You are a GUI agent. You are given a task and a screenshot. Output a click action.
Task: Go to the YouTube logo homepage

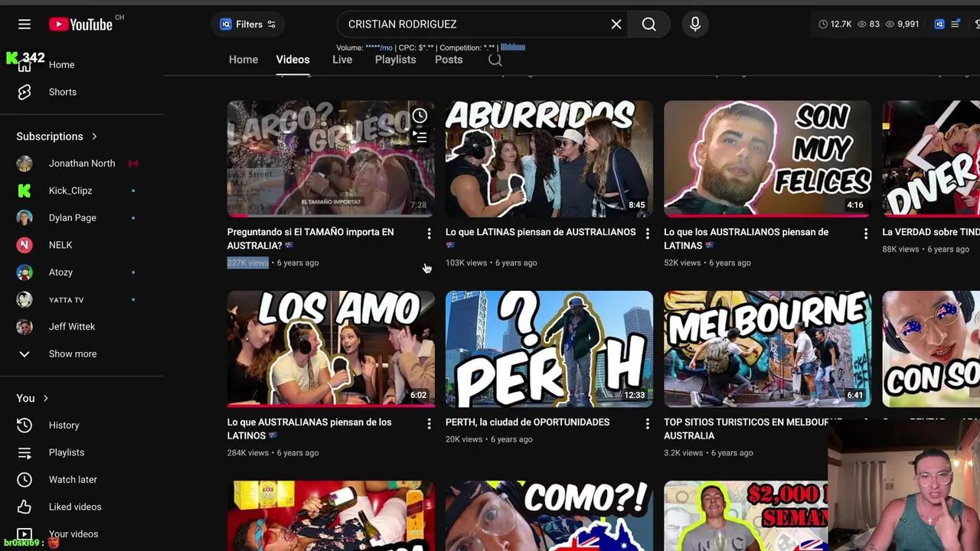pos(80,24)
